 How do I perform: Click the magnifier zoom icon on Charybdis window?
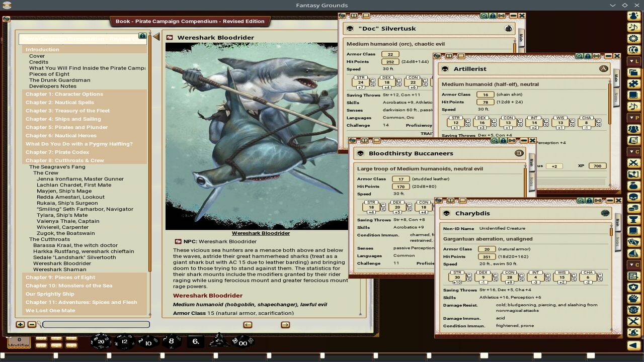(580, 200)
